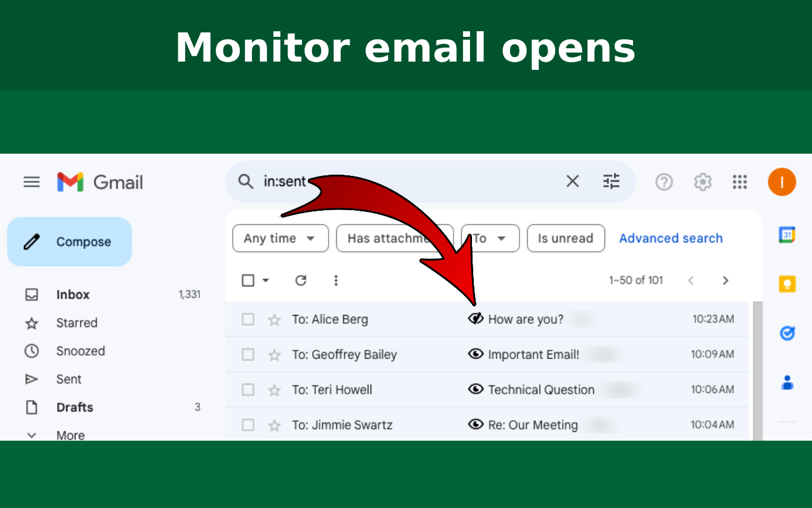Open Google Tasks in the side panel
Image resolution: width=812 pixels, height=508 pixels.
pyautogui.click(x=787, y=333)
